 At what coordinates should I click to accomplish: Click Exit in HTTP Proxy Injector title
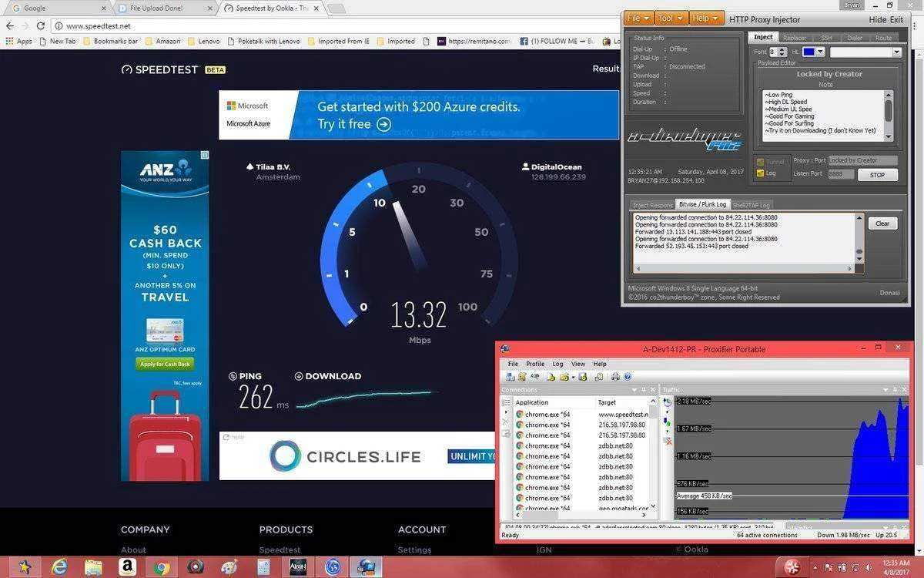click(x=896, y=20)
